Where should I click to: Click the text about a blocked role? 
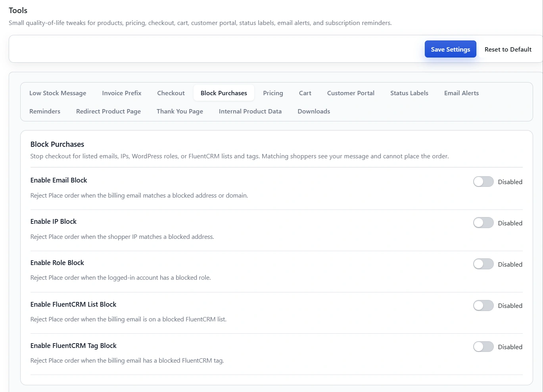click(121, 278)
